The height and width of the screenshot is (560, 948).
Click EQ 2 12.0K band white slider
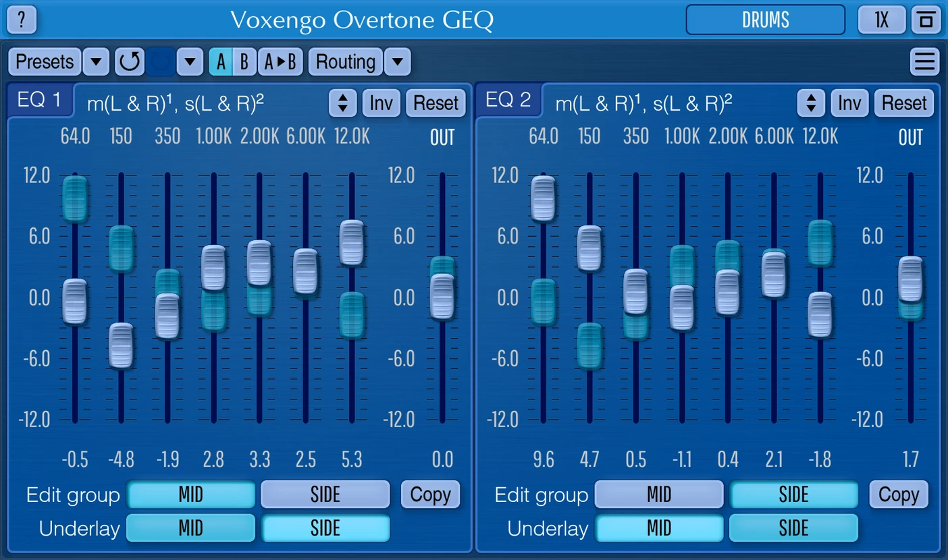820,315
